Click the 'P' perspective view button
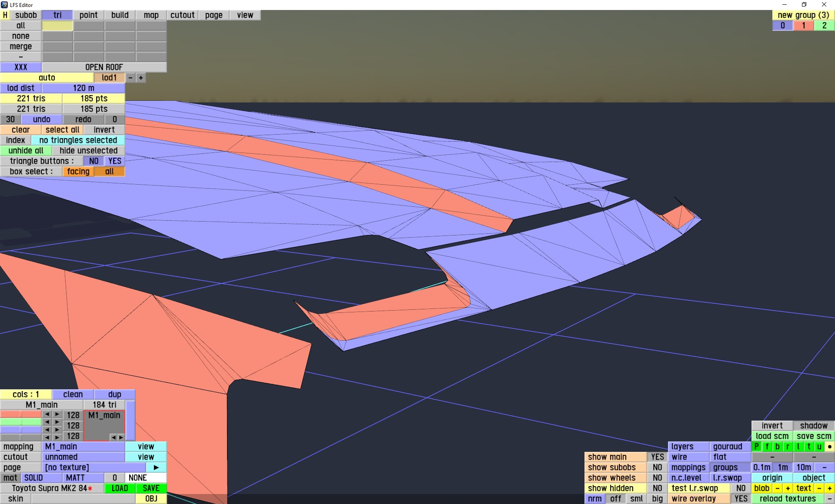The image size is (835, 504). coord(756,446)
